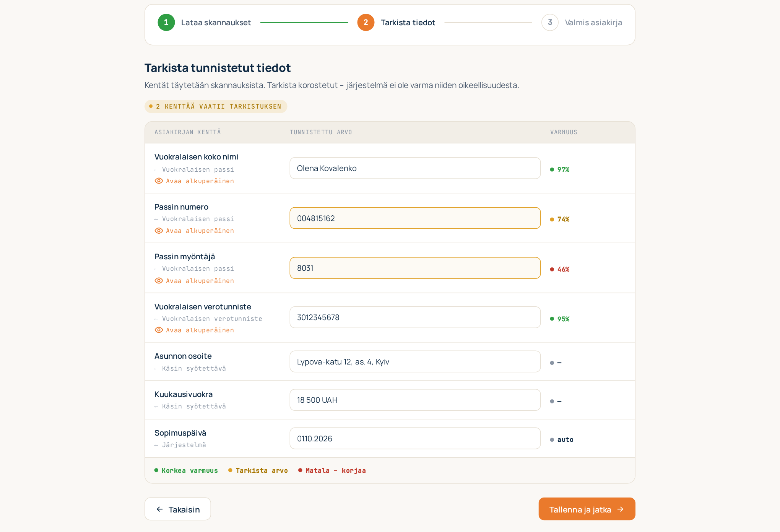Click Korkea varmuus legend item
Image resolution: width=780 pixels, height=532 pixels.
click(186, 470)
